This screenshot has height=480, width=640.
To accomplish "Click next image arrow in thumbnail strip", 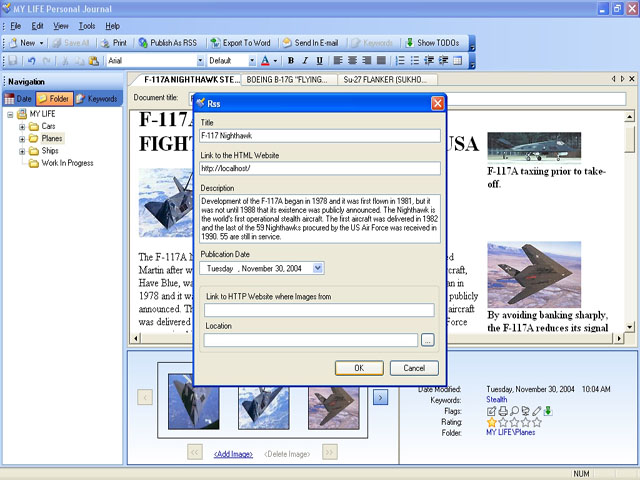I will coord(380,397).
